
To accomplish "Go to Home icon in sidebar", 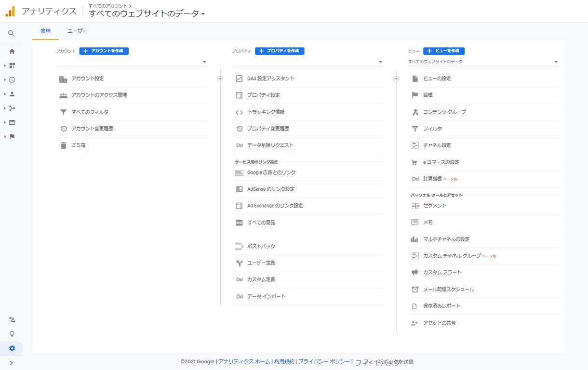I will (12, 51).
